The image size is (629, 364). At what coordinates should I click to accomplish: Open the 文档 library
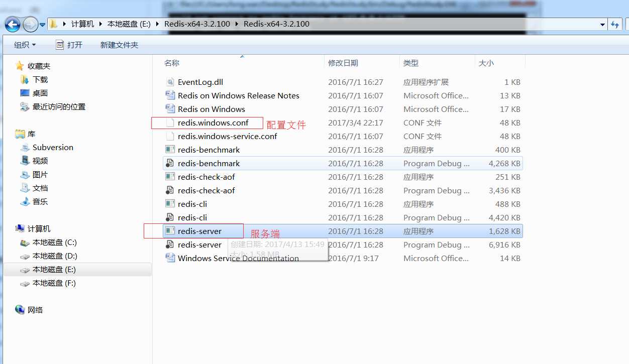pyautogui.click(x=40, y=188)
